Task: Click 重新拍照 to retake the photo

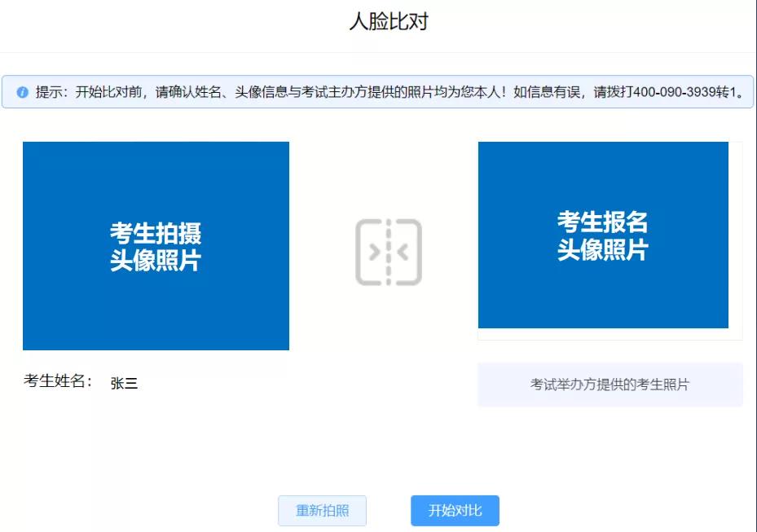Action: (323, 510)
